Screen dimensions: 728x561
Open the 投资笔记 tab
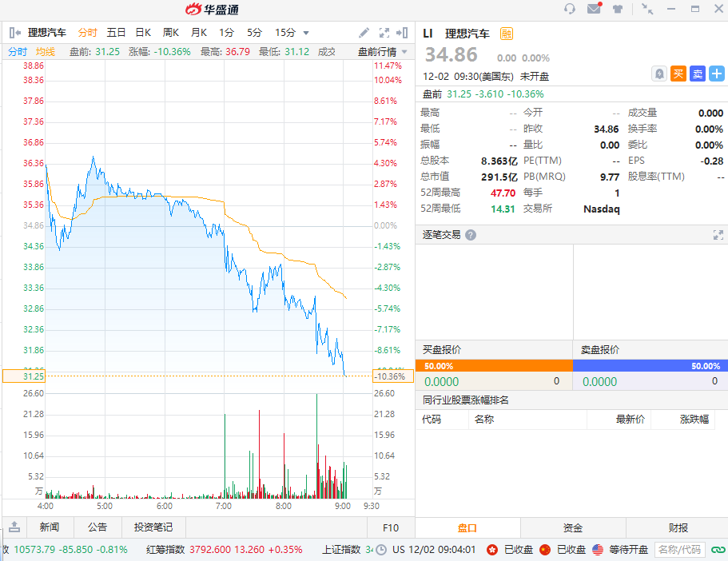click(x=153, y=527)
